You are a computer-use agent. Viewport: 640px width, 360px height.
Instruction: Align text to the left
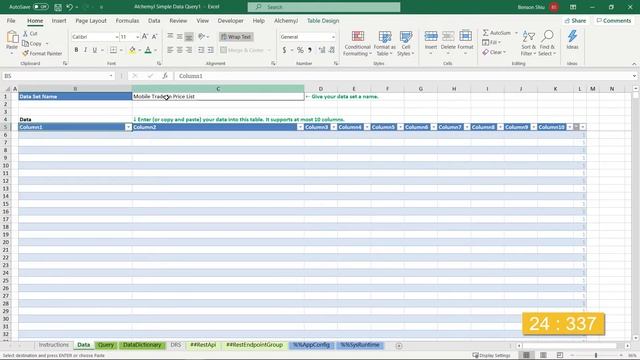pyautogui.click(x=170, y=50)
